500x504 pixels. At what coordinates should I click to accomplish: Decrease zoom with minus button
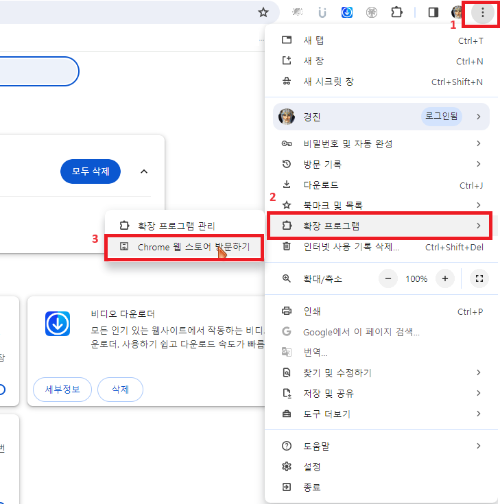point(388,278)
